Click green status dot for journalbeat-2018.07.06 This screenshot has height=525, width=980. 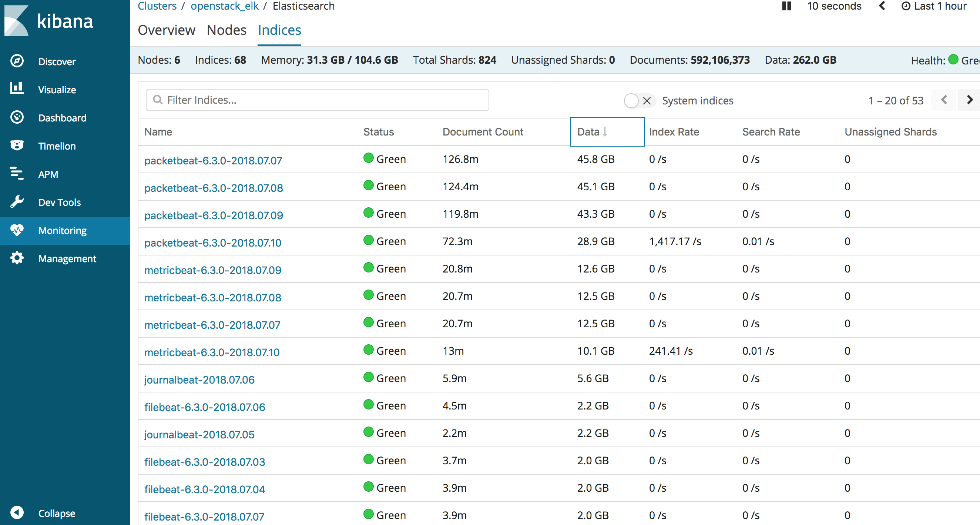pos(368,377)
